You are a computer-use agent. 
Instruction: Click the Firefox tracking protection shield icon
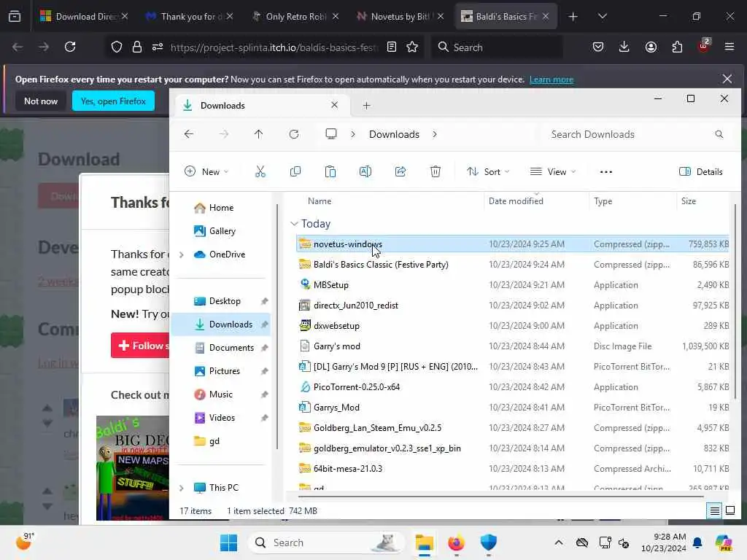(117, 47)
